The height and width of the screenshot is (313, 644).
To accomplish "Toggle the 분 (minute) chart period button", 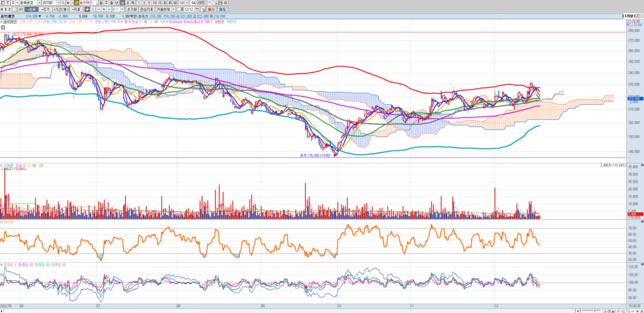I will (121, 3).
